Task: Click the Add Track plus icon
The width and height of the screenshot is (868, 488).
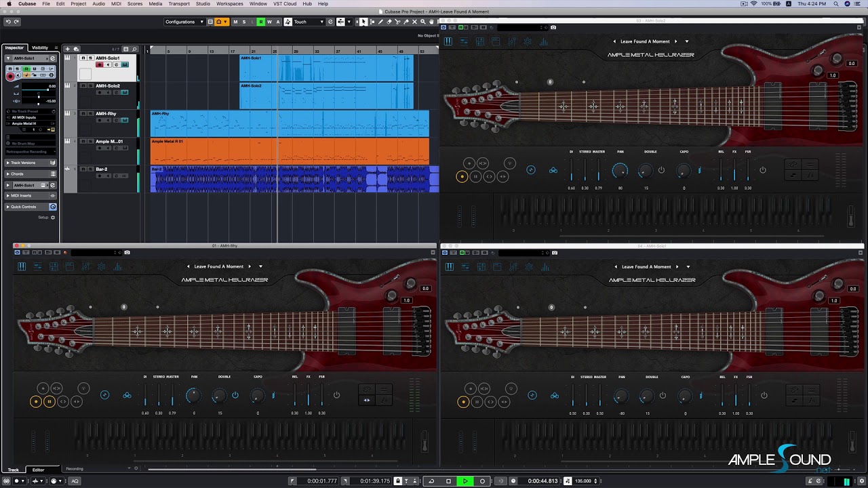Action: pos(67,49)
